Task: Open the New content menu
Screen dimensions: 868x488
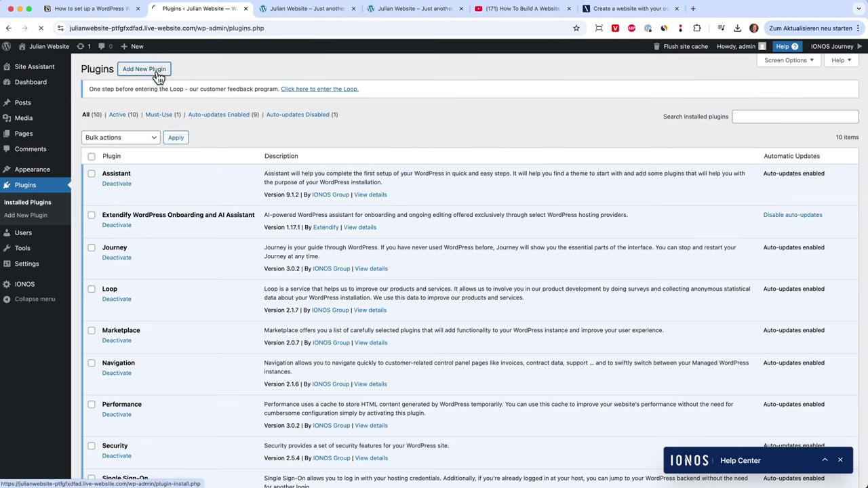Action: point(132,46)
